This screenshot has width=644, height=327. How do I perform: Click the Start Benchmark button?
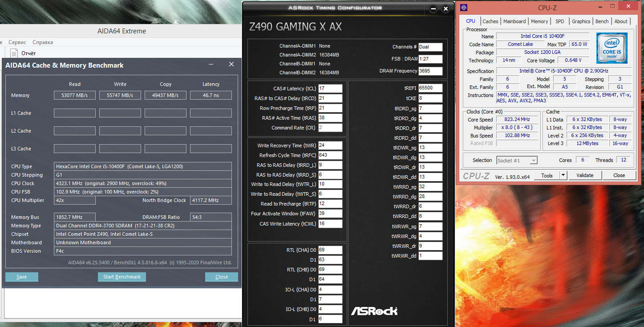click(122, 277)
